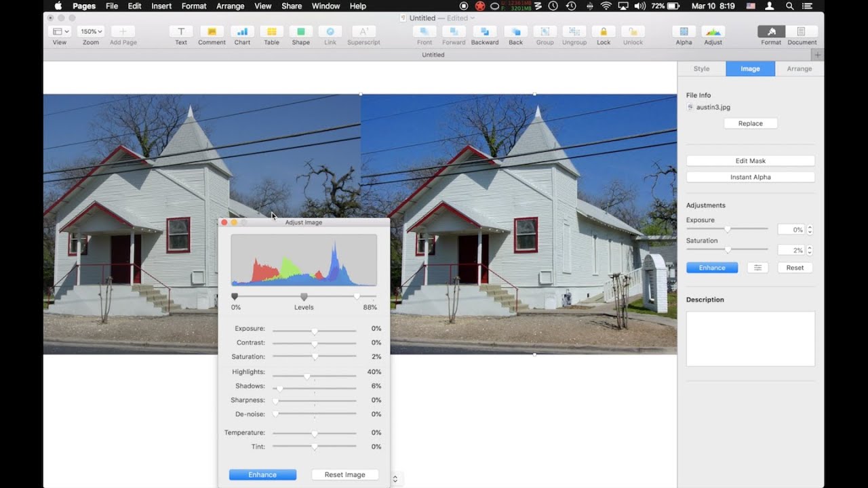868x488 pixels.
Task: Open the Shape toolbar menu
Action: pos(301,31)
